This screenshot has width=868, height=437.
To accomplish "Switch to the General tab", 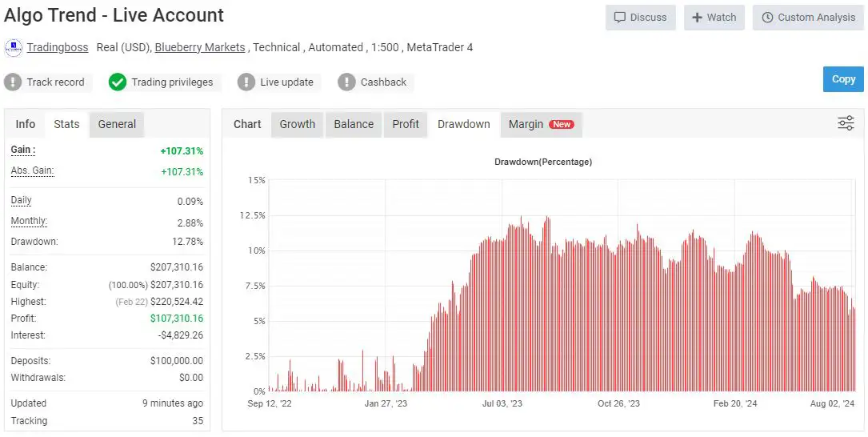I will (117, 124).
